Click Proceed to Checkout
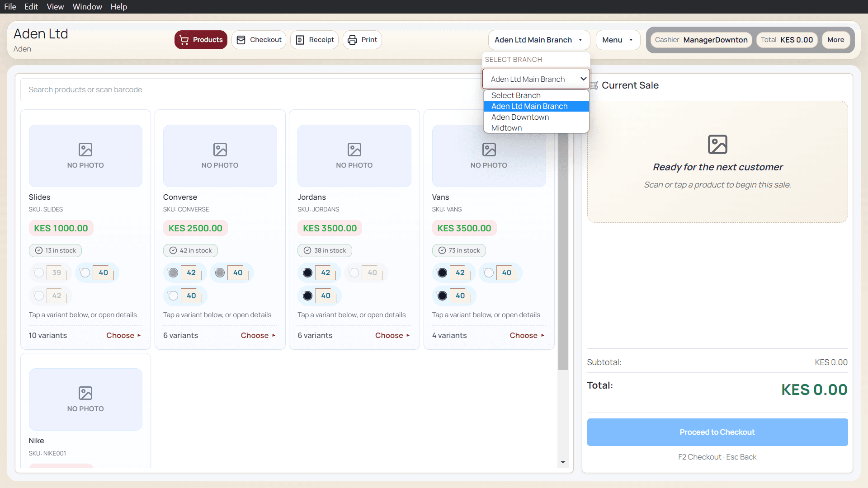The width and height of the screenshot is (868, 488). [x=717, y=432]
